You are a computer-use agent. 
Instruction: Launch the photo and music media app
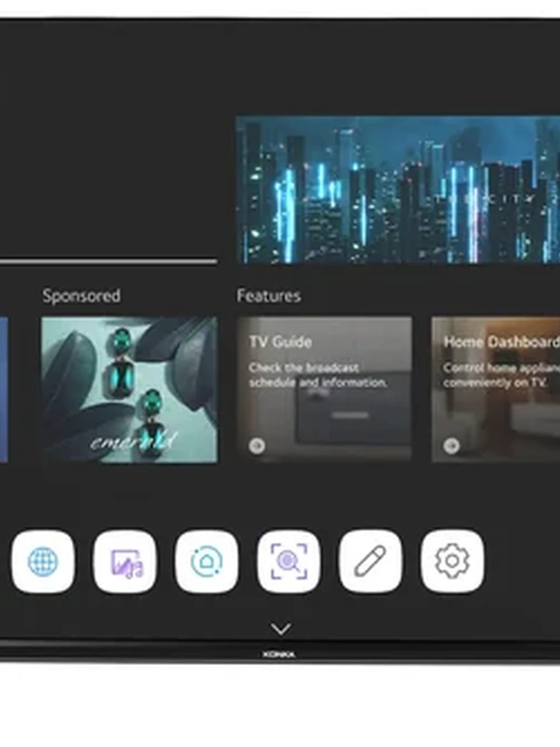point(125,561)
